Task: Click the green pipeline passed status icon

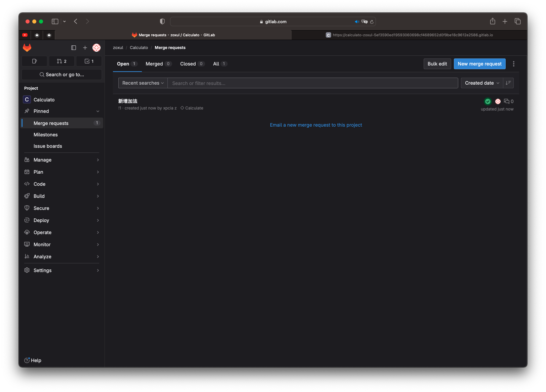Action: pyautogui.click(x=487, y=101)
